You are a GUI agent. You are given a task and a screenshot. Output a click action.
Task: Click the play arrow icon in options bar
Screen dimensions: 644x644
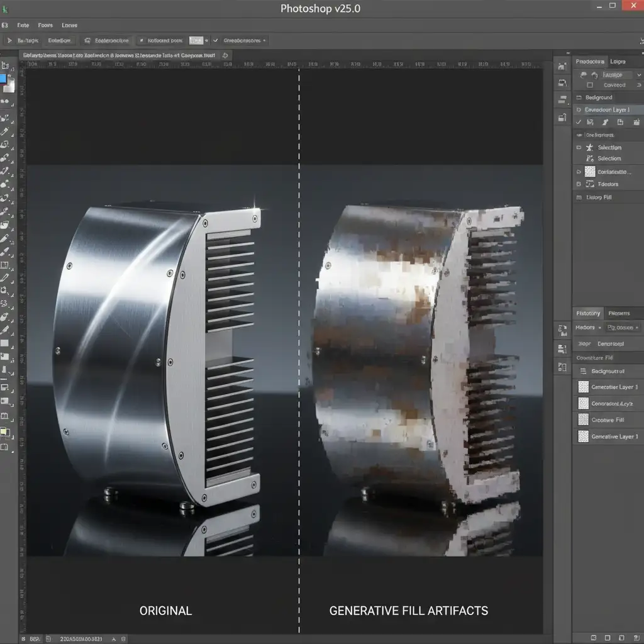pos(9,40)
